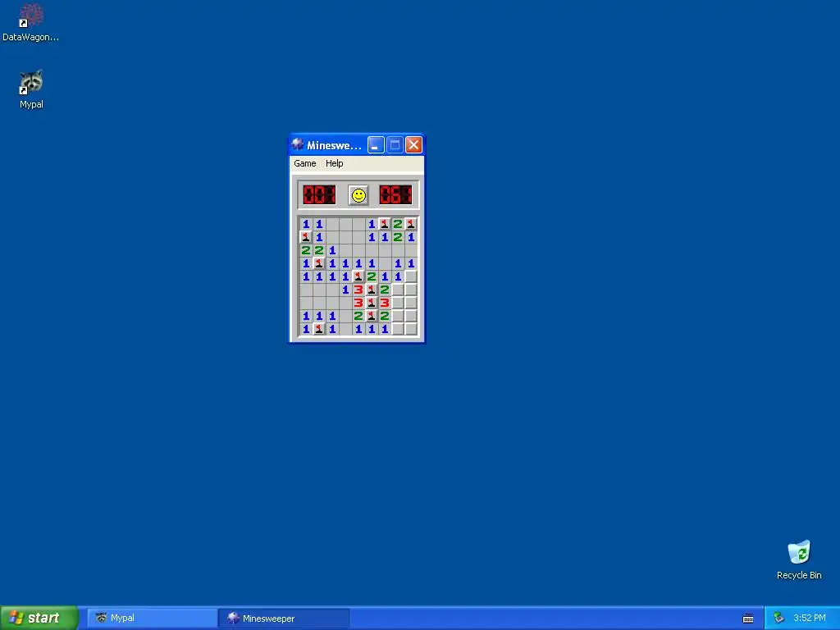Click the red 3 in row 6, column 5
Viewport: 840px width, 630px height.
tap(358, 290)
